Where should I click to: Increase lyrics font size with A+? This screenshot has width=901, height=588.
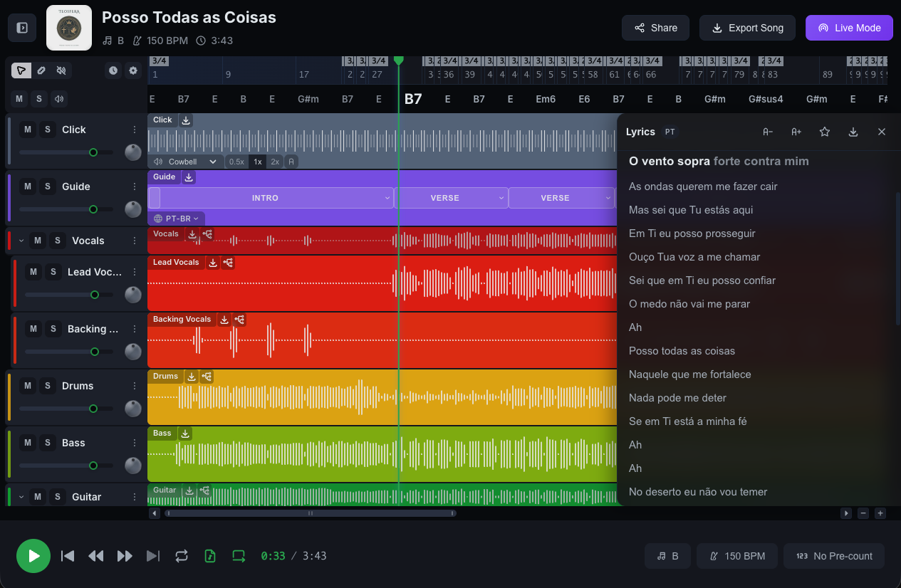(796, 132)
